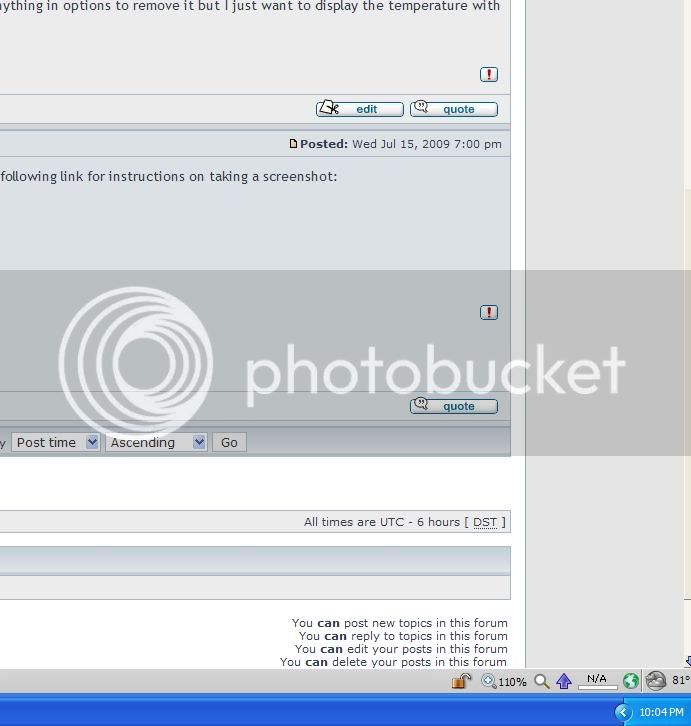Open the cloudy weather icon in status bar
The height and width of the screenshot is (726, 691).
pyautogui.click(x=656, y=681)
